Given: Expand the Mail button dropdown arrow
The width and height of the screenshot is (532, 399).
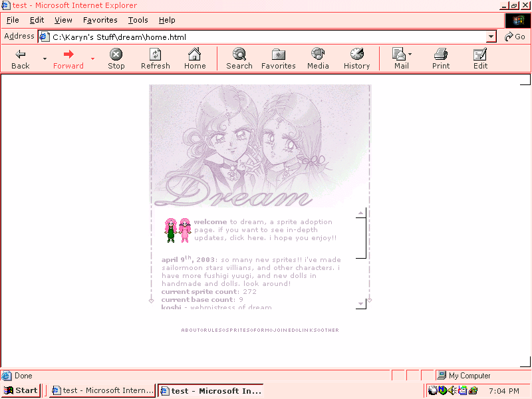Looking at the screenshot, I should (x=410, y=55).
